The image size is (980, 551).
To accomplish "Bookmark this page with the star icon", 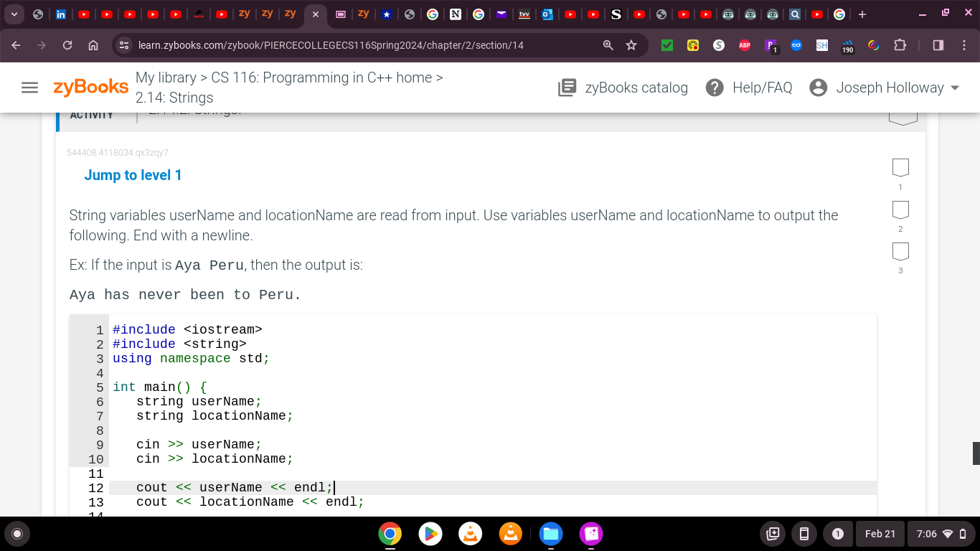I will pos(631,45).
